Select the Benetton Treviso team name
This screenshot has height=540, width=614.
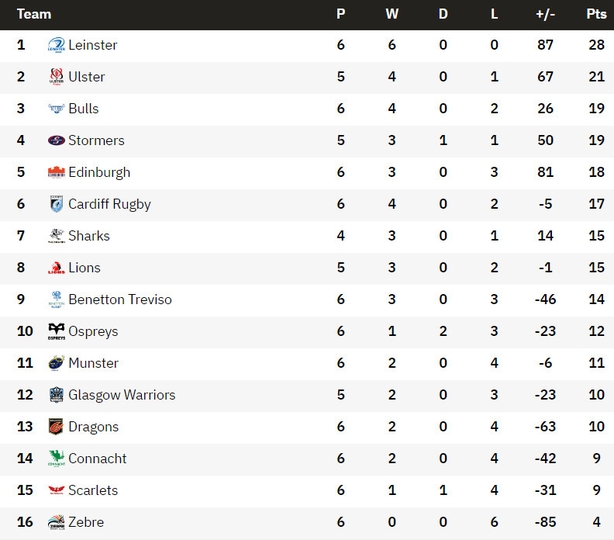120,300
